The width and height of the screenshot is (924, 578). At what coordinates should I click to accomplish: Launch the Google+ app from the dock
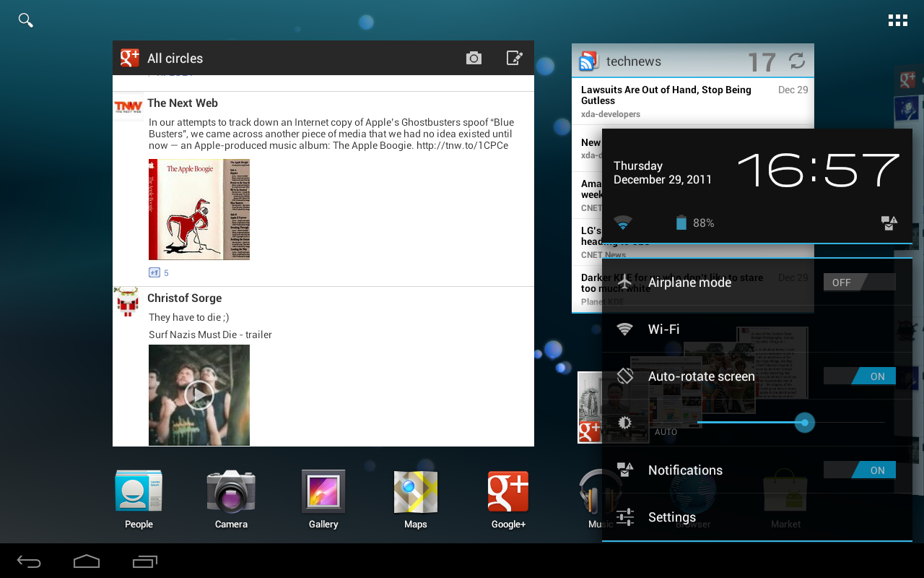508,500
